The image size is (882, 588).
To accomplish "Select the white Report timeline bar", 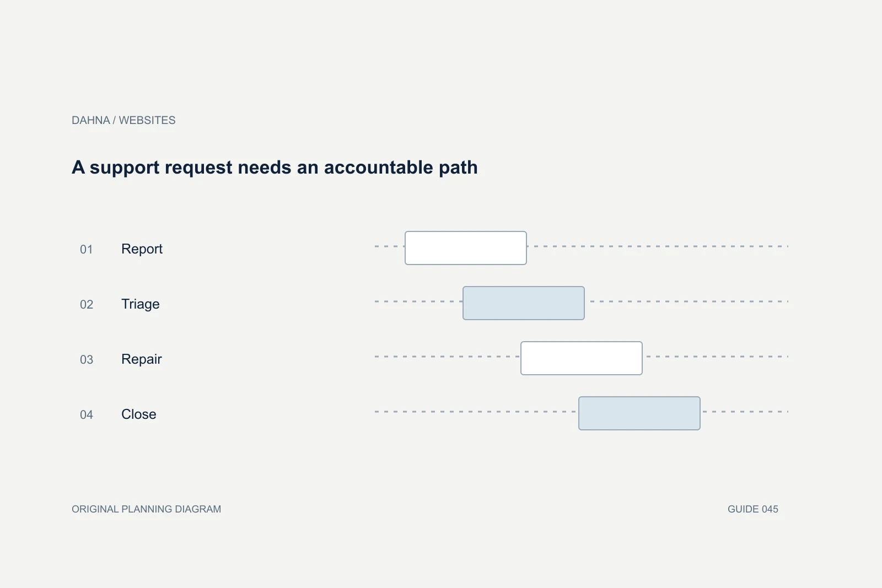I will point(466,248).
